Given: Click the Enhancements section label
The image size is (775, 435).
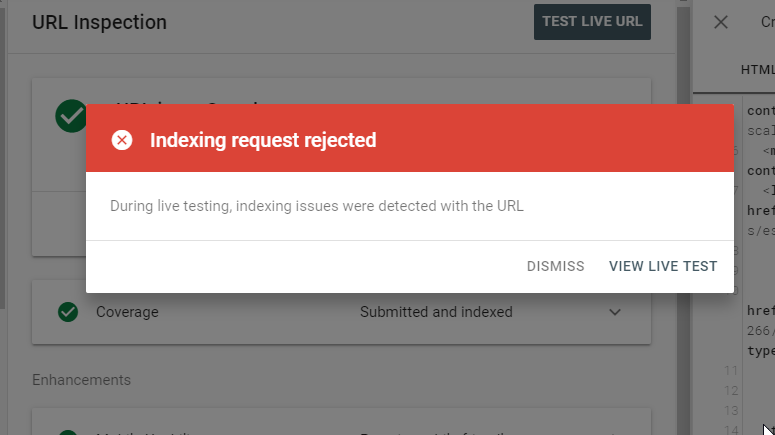Looking at the screenshot, I should (82, 380).
